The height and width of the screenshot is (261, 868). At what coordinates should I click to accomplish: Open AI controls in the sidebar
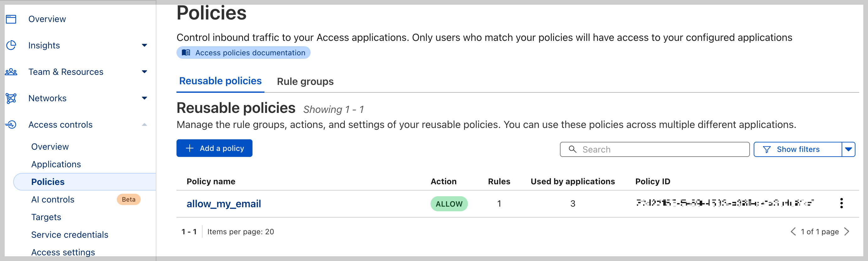53,200
